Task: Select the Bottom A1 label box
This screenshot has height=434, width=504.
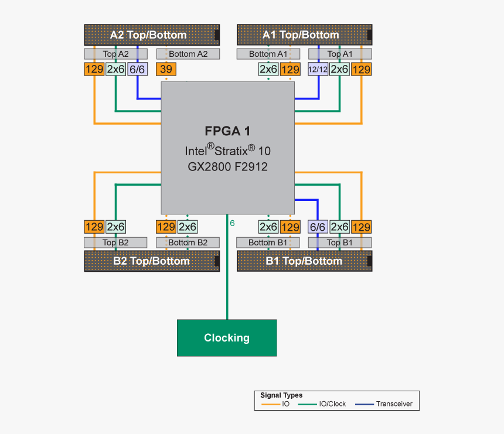Action: pyautogui.click(x=268, y=54)
